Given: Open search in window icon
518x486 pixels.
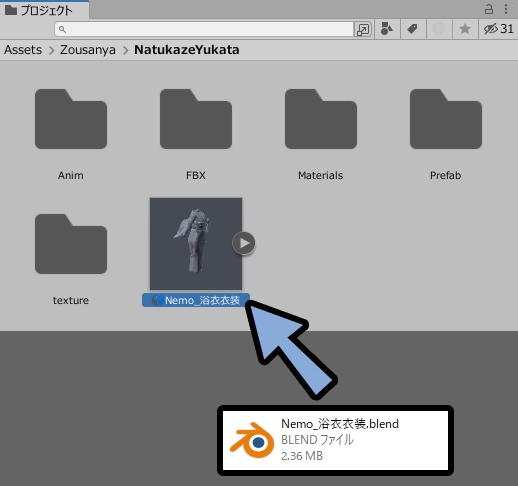Looking at the screenshot, I should click(x=363, y=29).
